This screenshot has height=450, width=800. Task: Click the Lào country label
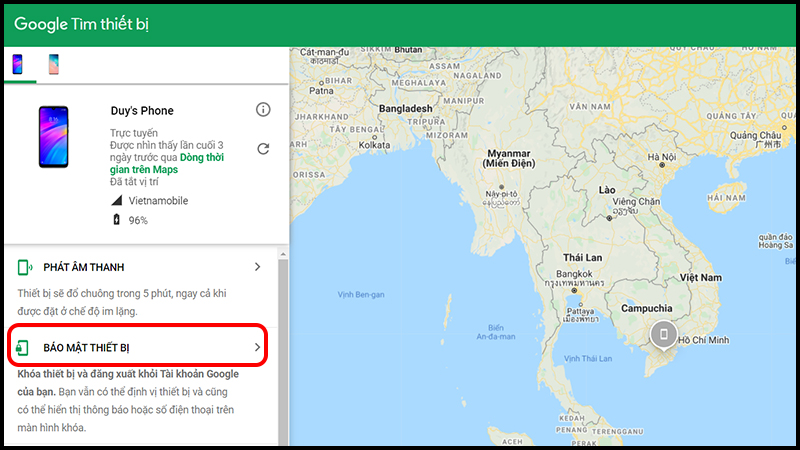pos(607,190)
